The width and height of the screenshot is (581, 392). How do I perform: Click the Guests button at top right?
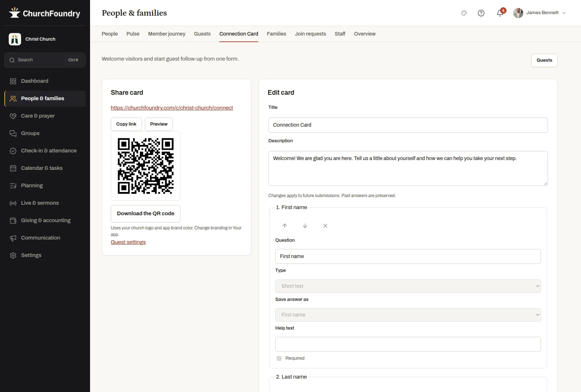(544, 60)
